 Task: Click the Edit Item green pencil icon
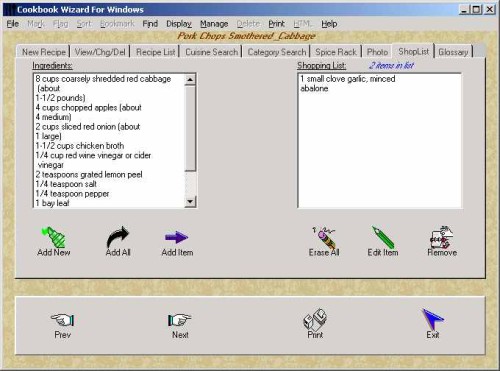(383, 237)
